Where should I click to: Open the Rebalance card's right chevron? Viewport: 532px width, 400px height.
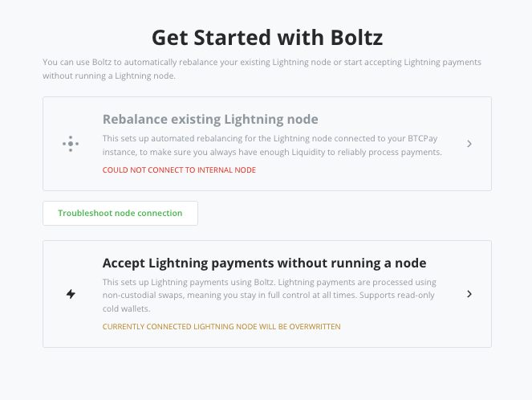click(469, 144)
